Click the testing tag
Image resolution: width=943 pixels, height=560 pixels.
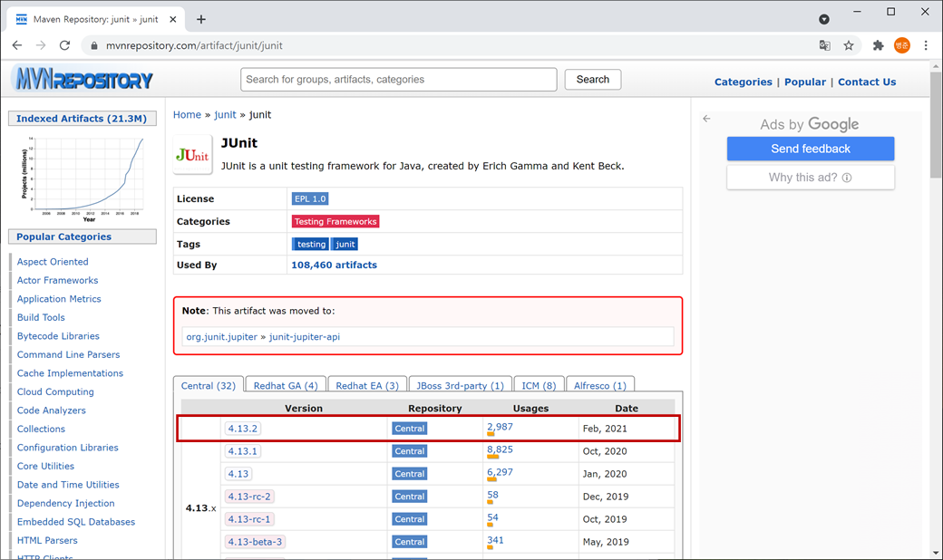tap(311, 244)
